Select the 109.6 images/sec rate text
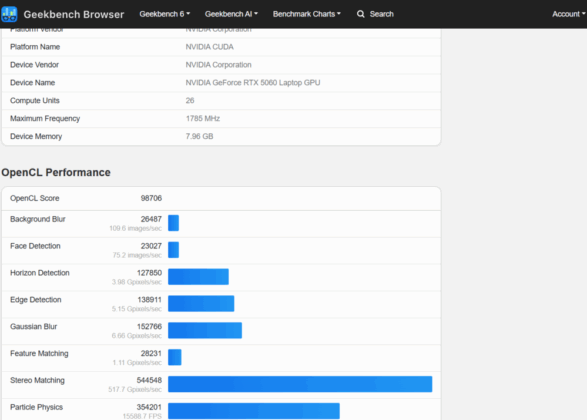Image resolution: width=587 pixels, height=420 pixels. [x=136, y=228]
